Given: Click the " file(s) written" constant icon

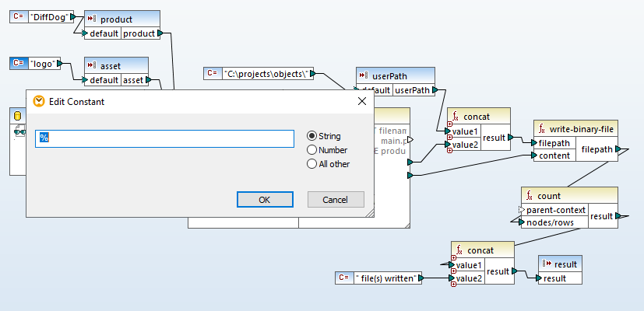Looking at the screenshot, I should pyautogui.click(x=343, y=278).
